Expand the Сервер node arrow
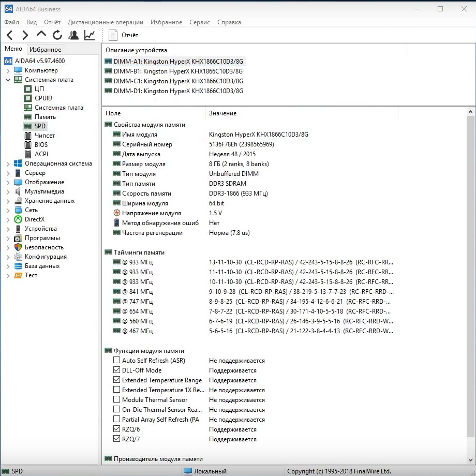 pyautogui.click(x=8, y=173)
